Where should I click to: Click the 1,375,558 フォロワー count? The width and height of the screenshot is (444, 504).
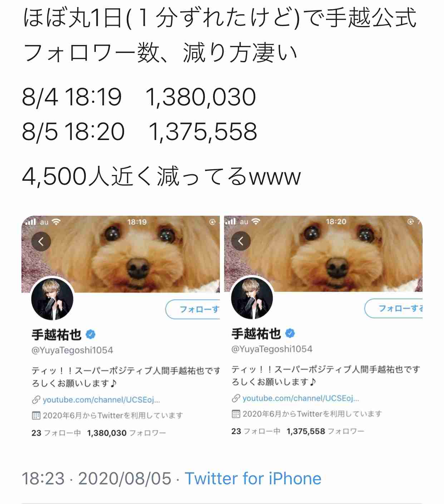coord(325,431)
